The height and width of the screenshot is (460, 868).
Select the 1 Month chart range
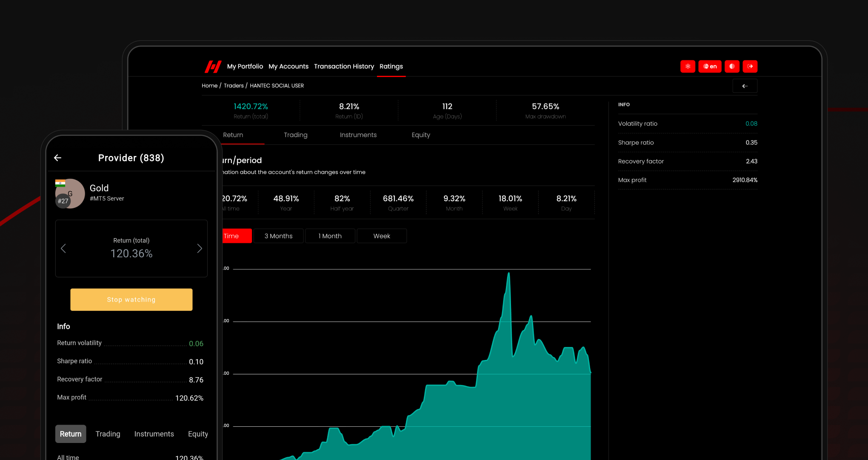[x=330, y=236]
